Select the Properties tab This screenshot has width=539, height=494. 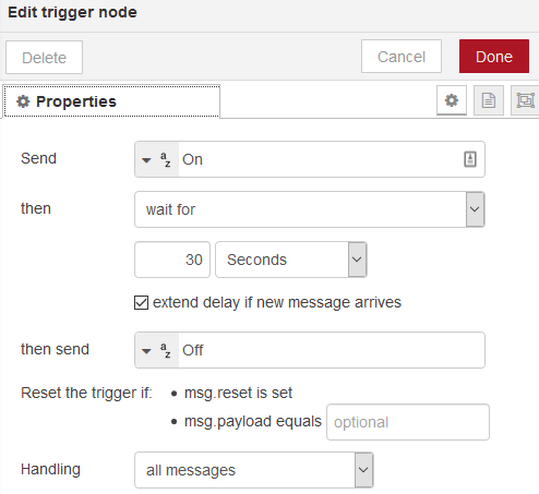point(111,101)
